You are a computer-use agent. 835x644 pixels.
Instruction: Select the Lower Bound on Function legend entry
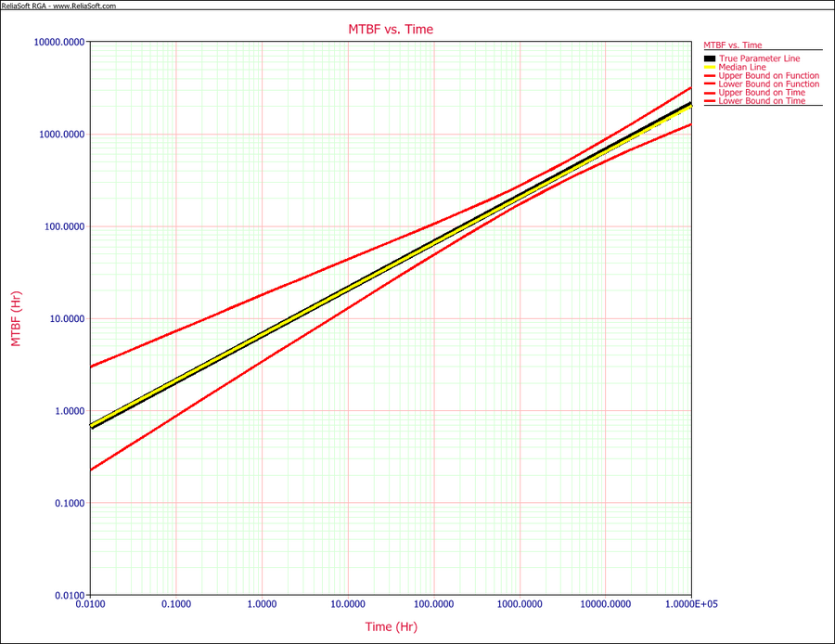pos(769,84)
